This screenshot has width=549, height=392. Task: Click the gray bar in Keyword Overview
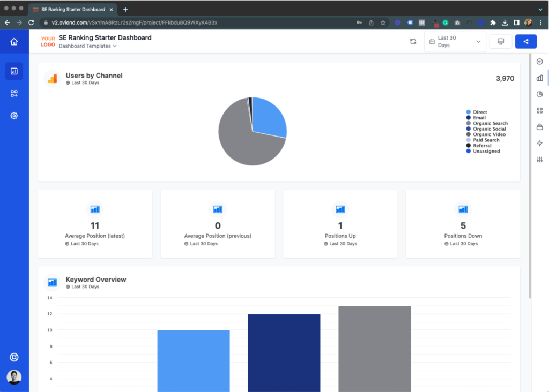375,349
